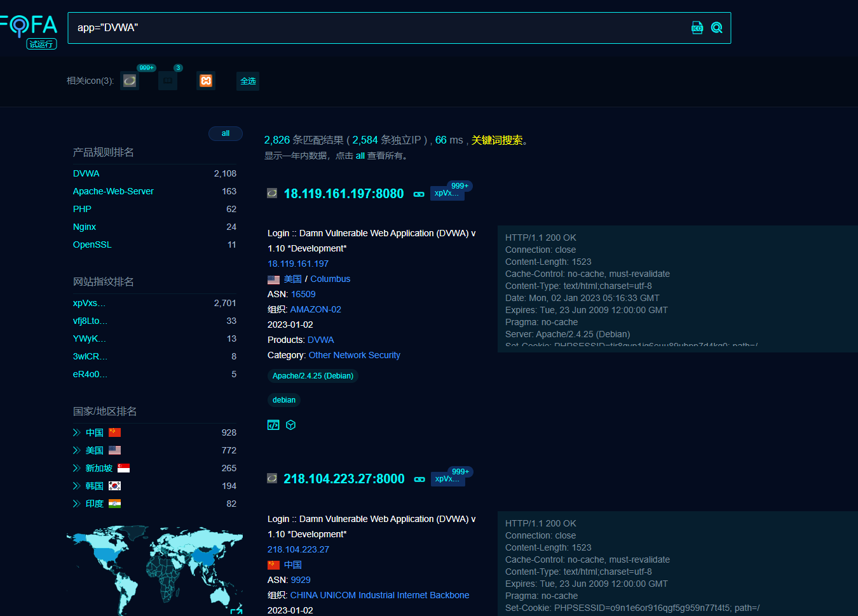858x616 pixels.
Task: Select the first related icon with 999+ badge
Action: pos(130,81)
